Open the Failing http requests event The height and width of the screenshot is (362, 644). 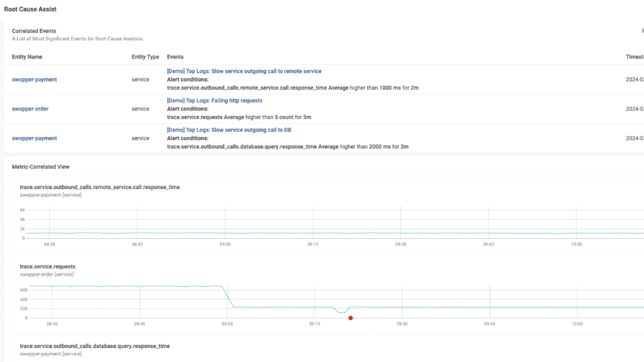(x=214, y=100)
